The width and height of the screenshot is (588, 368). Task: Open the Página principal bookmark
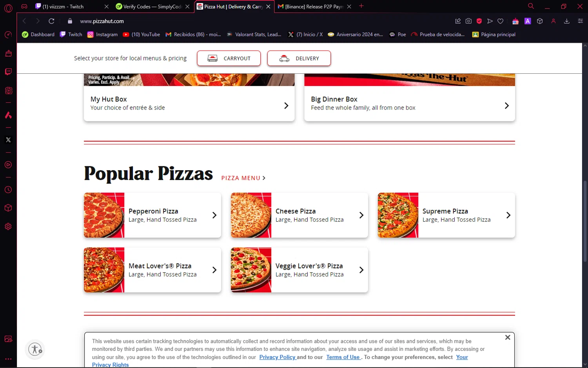point(494,35)
